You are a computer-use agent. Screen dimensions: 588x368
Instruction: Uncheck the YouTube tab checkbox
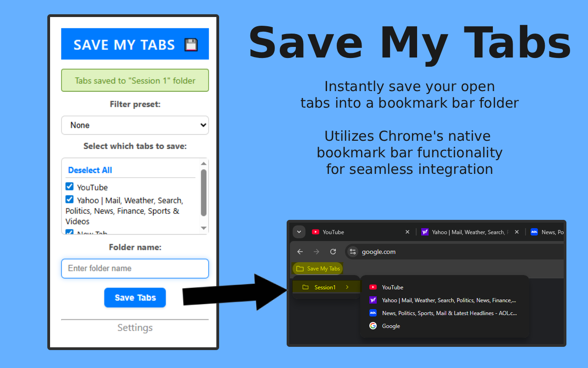(69, 186)
